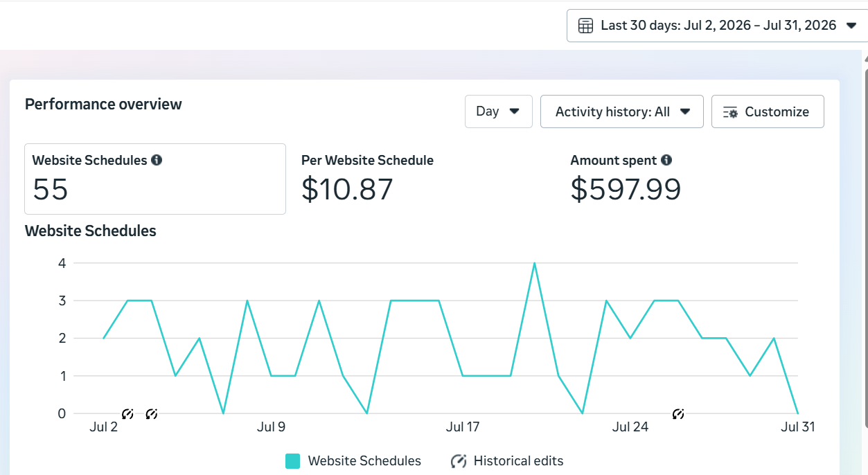Screen dimensions: 868x475
Task: Click the Customize button
Action: tap(768, 111)
